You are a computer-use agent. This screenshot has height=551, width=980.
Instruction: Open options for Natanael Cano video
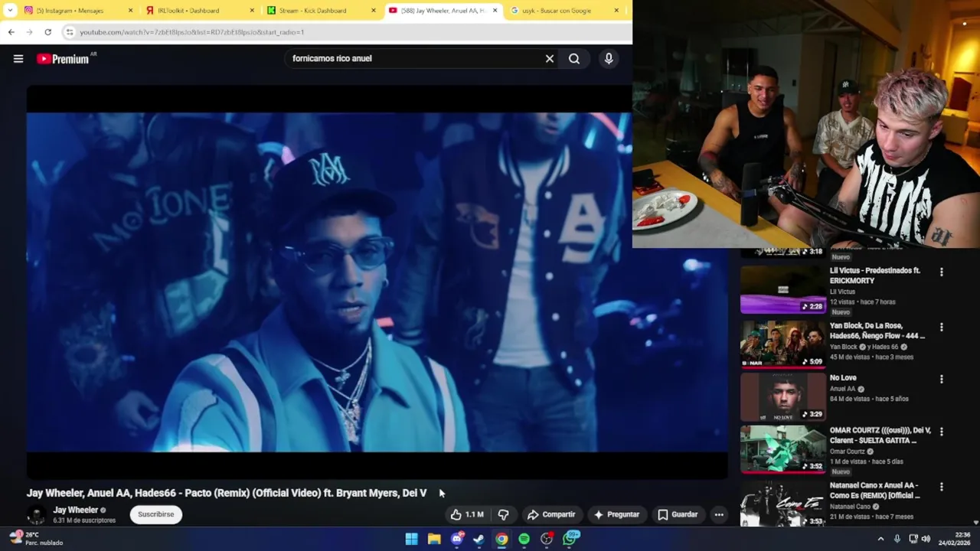(941, 487)
